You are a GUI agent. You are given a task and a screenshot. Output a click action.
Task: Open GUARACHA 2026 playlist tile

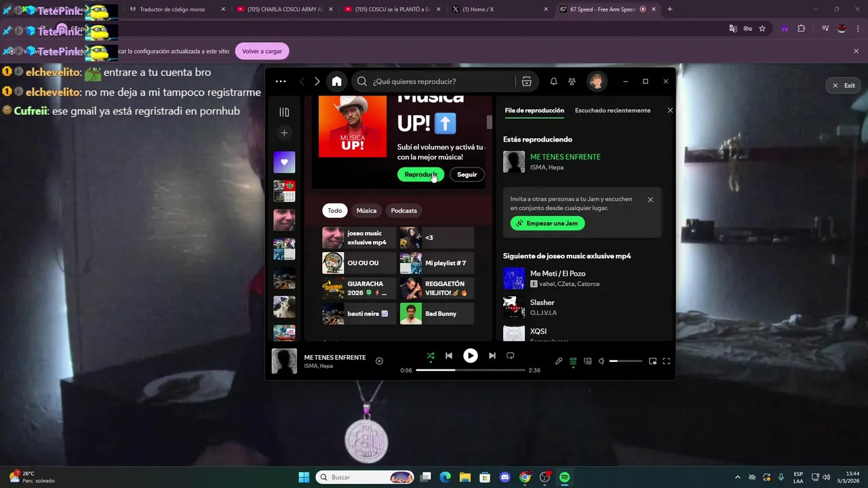click(359, 288)
